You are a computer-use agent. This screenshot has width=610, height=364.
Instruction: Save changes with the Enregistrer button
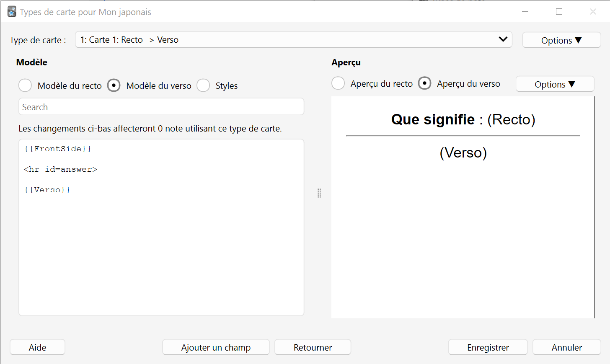488,347
